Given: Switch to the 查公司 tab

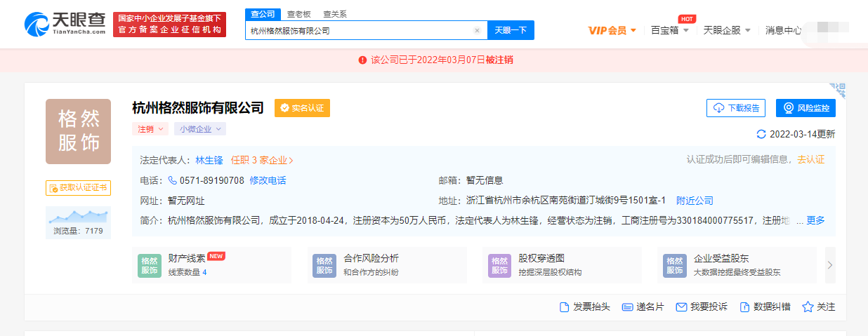Looking at the screenshot, I should pos(263,14).
